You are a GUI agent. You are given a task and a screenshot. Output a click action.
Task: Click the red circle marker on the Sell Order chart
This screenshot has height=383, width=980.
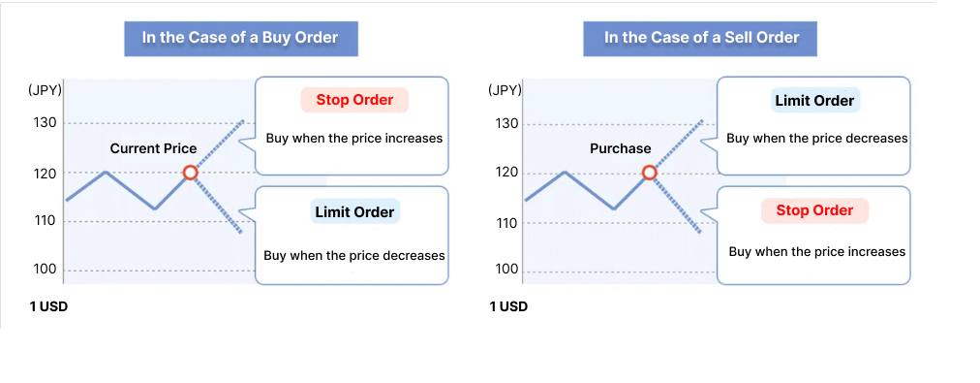[x=650, y=173]
